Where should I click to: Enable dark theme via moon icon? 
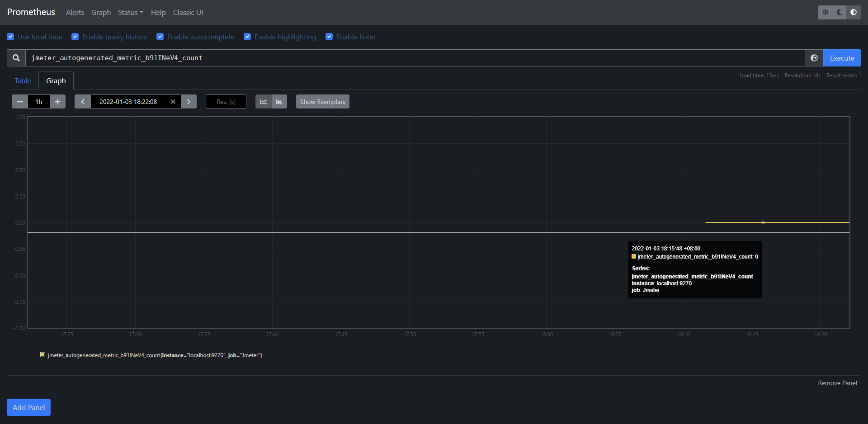point(839,12)
